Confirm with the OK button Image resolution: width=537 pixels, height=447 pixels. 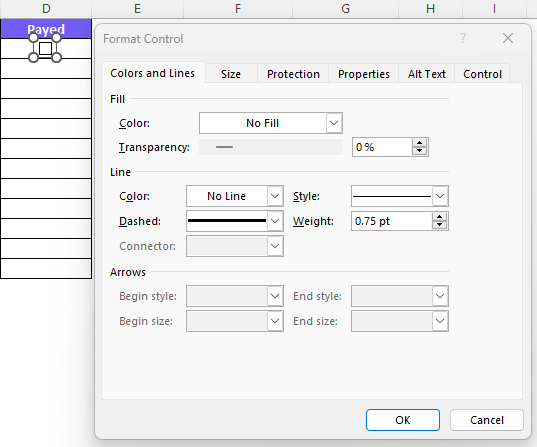pyautogui.click(x=403, y=420)
